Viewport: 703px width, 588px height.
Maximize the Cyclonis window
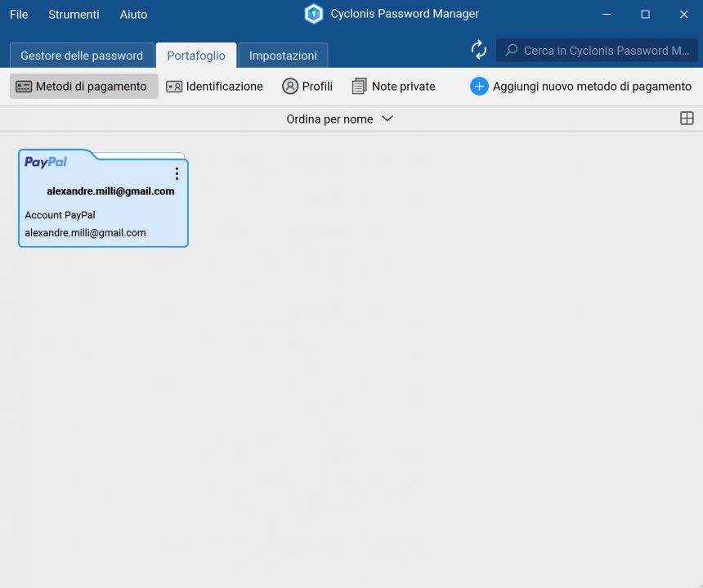pyautogui.click(x=645, y=15)
